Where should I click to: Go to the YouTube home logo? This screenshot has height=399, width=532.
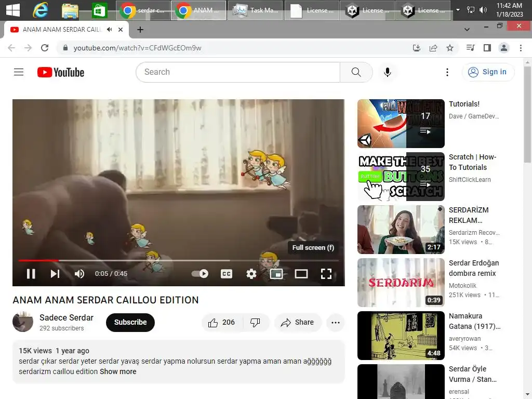pyautogui.click(x=61, y=72)
